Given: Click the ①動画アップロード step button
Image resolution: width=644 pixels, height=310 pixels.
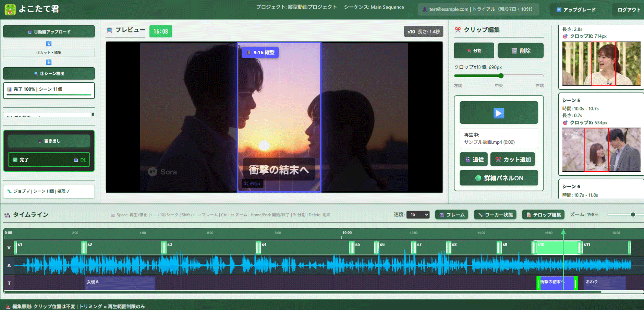Looking at the screenshot, I should 49,32.
